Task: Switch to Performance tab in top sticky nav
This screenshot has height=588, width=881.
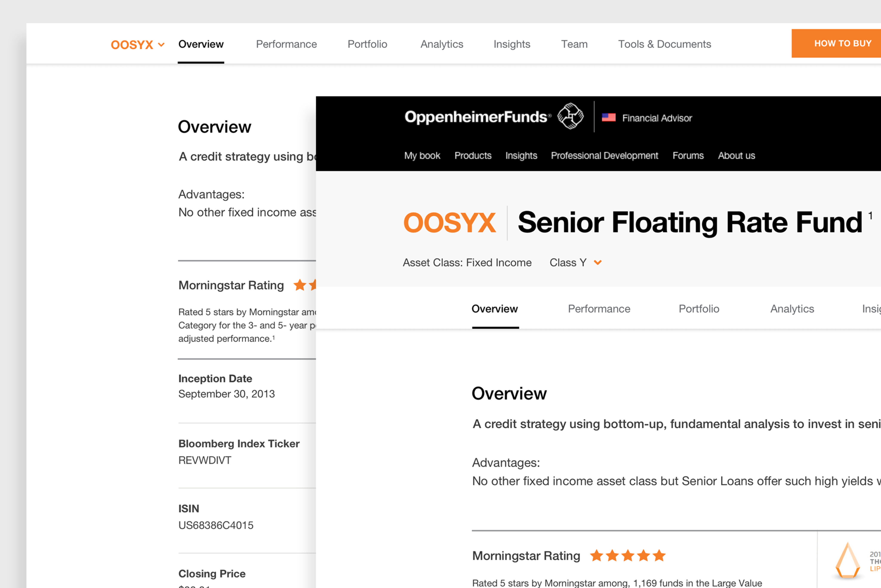Action: 286,44
